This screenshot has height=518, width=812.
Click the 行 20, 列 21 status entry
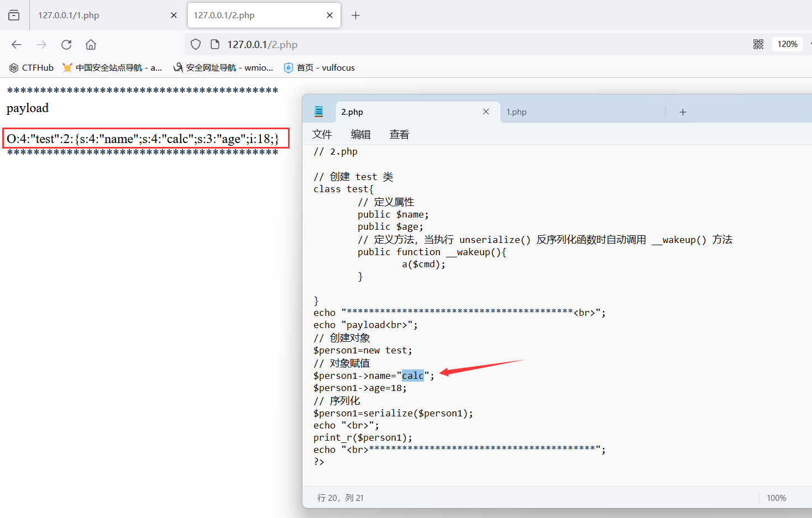[x=340, y=498]
